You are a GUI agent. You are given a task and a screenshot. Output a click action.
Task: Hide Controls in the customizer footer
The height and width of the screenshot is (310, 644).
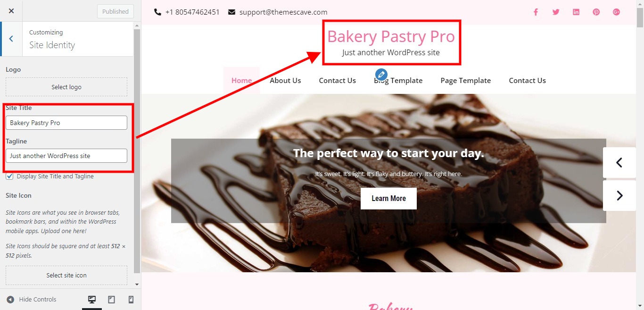pos(31,300)
